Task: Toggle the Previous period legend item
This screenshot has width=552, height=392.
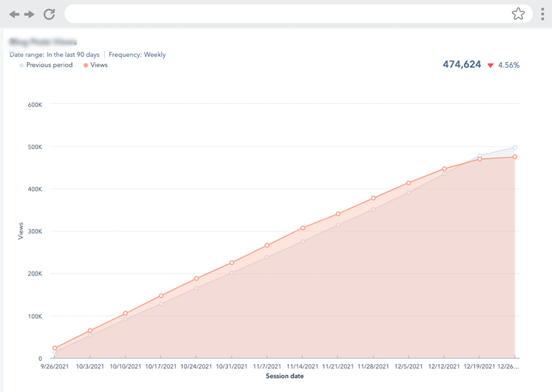Action: coord(46,65)
